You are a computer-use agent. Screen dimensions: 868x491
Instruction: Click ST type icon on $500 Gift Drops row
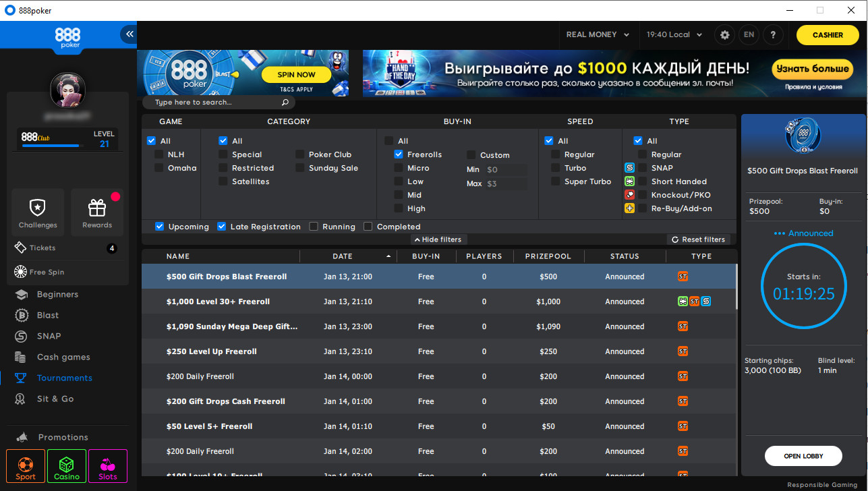click(x=683, y=277)
